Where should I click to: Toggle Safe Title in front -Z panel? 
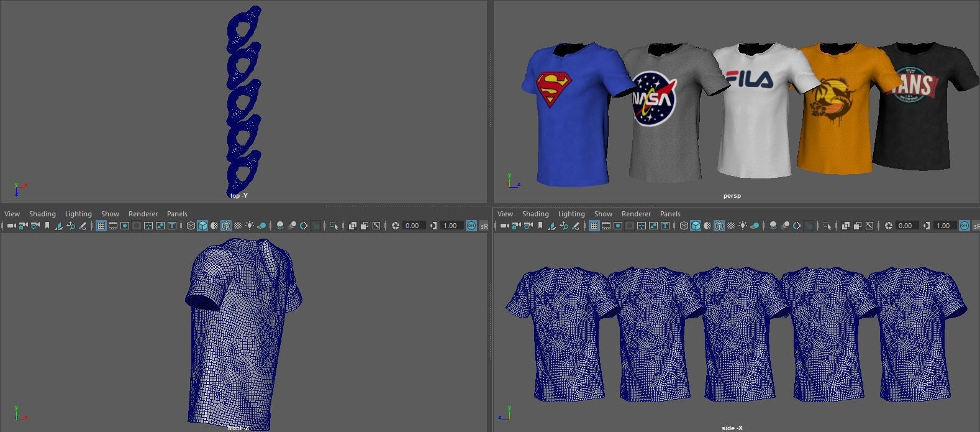[172, 226]
